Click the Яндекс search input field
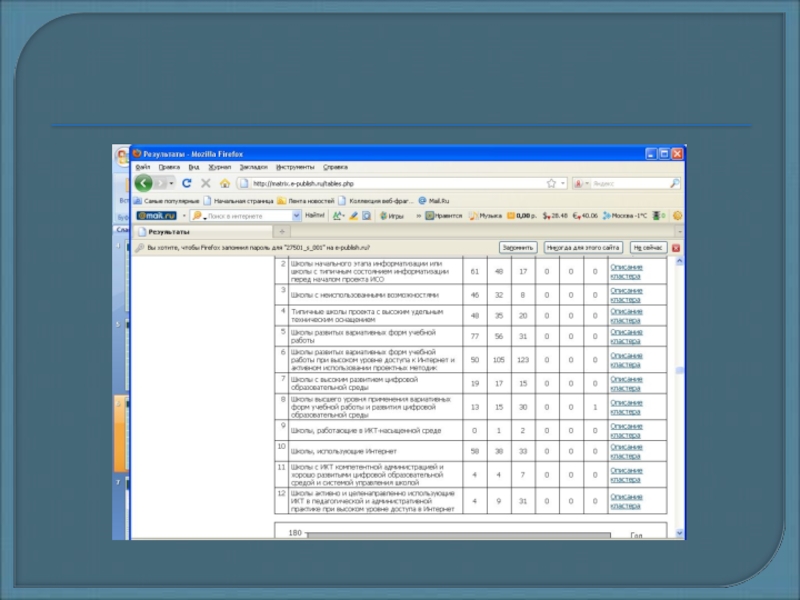 click(630, 183)
